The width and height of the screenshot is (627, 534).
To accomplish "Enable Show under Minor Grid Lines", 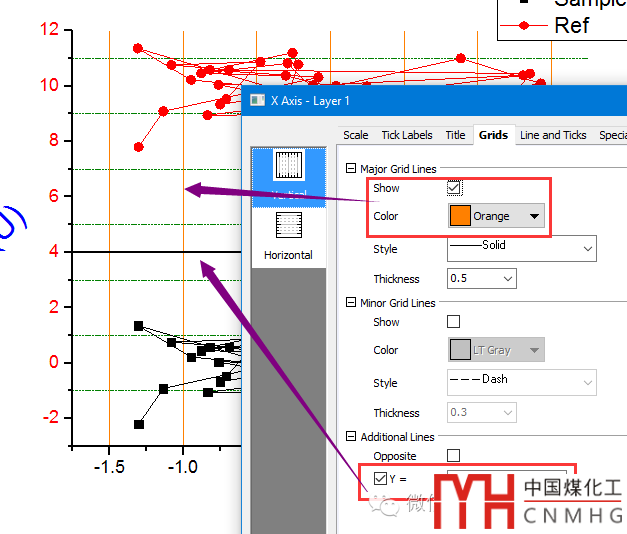I will (x=454, y=322).
